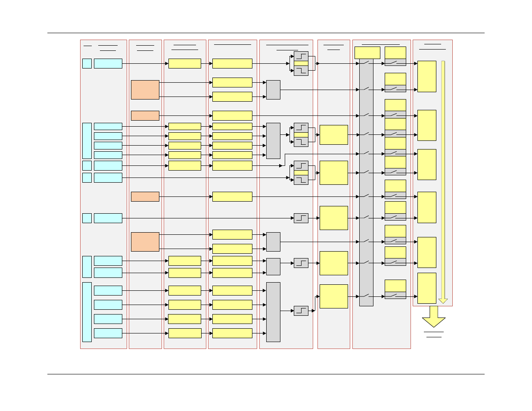Select the tallest gray block in the diagram's lower half
This screenshot has width=532, height=411.
tap(273, 312)
